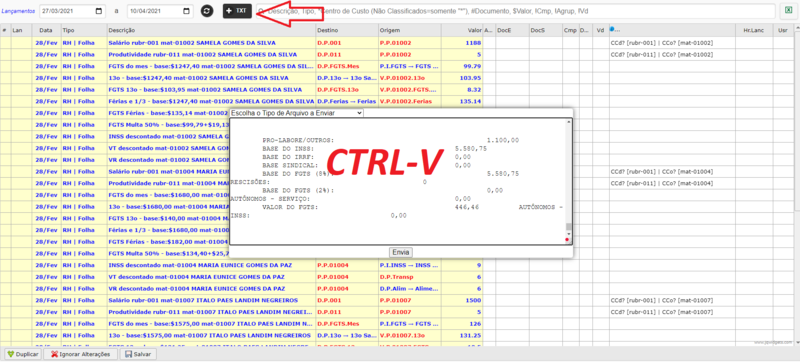Click 'CCd? [rubr-001] | CCo? [mat-01002]' cell
800x362 pixels.
(672, 43)
